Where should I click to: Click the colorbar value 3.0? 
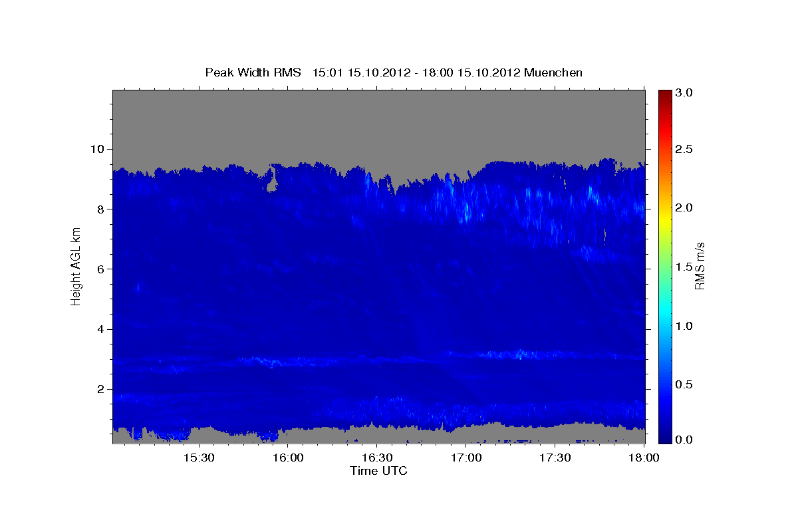[x=685, y=92]
